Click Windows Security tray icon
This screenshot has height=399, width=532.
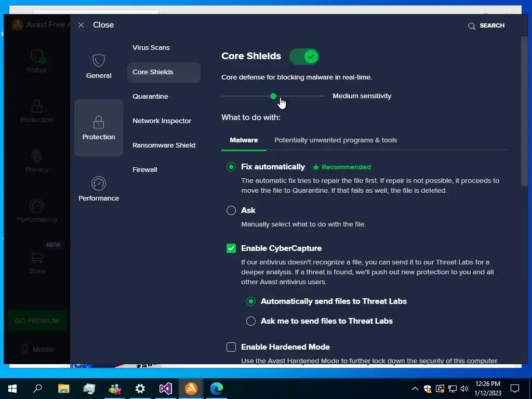(x=428, y=389)
